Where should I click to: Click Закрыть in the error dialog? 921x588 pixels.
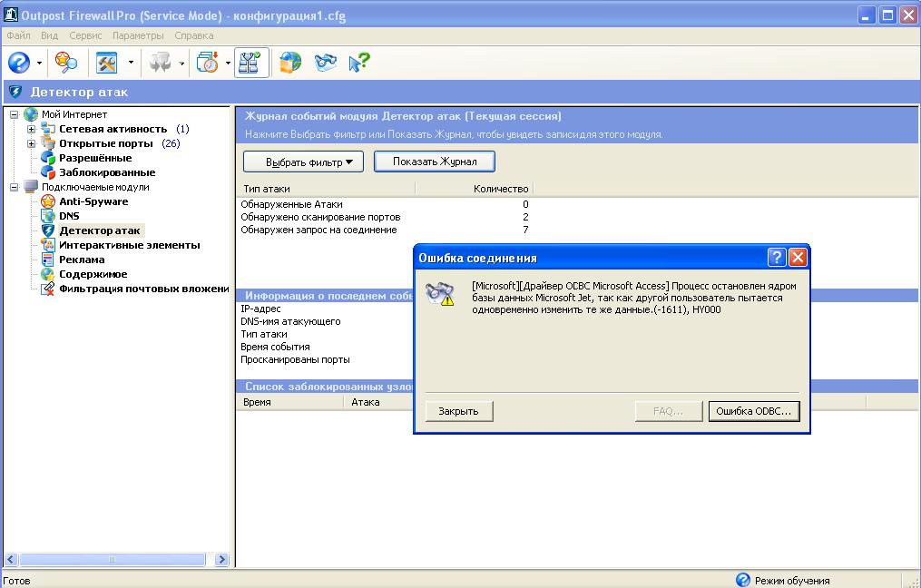[x=459, y=411]
